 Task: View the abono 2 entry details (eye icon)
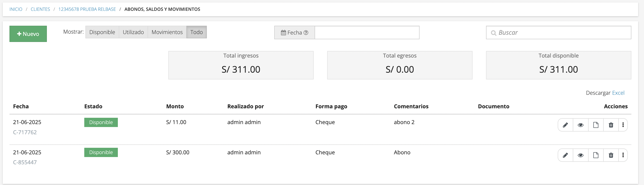click(x=580, y=125)
